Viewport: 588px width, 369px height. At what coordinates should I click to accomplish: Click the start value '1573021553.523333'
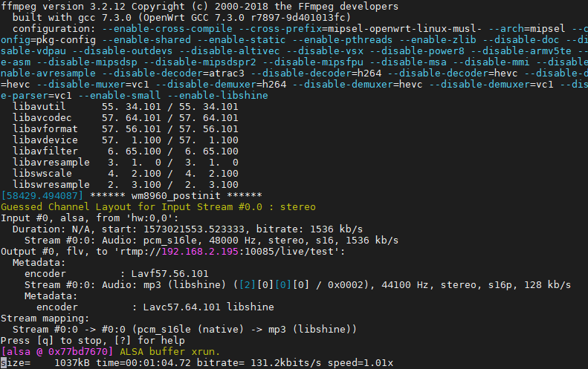tap(194, 229)
